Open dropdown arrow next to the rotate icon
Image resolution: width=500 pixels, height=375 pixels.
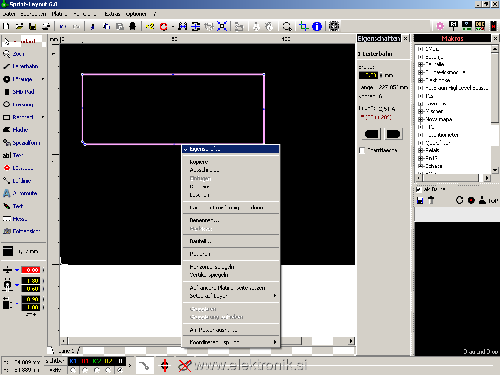point(173,26)
